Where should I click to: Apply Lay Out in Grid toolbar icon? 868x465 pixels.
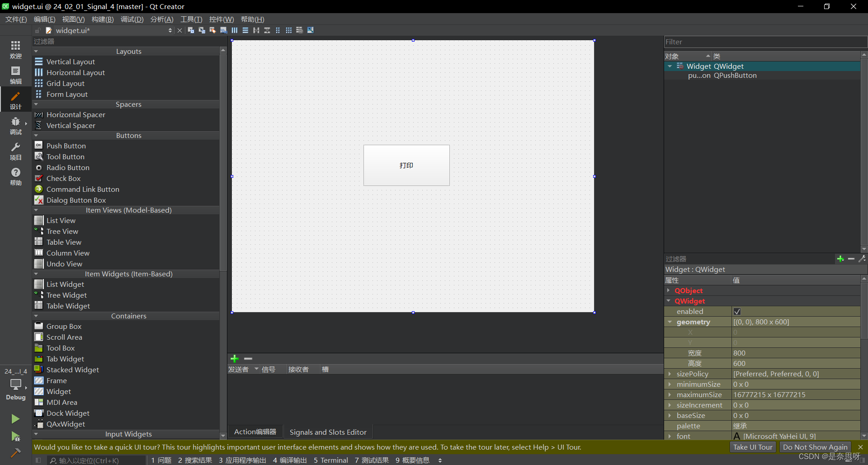[288, 30]
